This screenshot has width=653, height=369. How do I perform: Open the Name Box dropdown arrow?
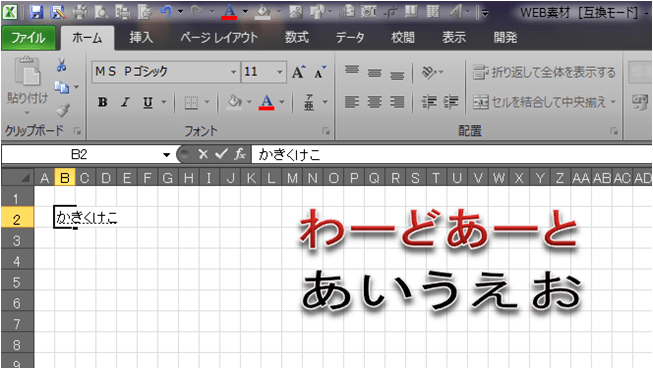pyautogui.click(x=167, y=155)
